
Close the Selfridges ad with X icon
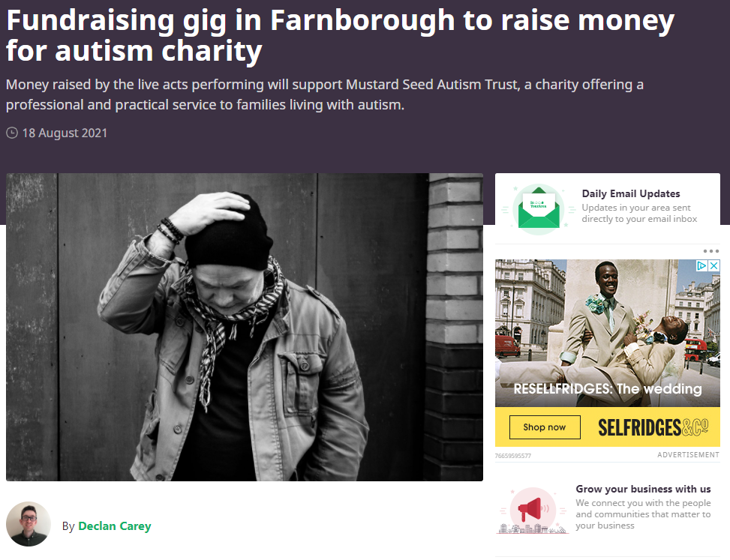click(713, 265)
